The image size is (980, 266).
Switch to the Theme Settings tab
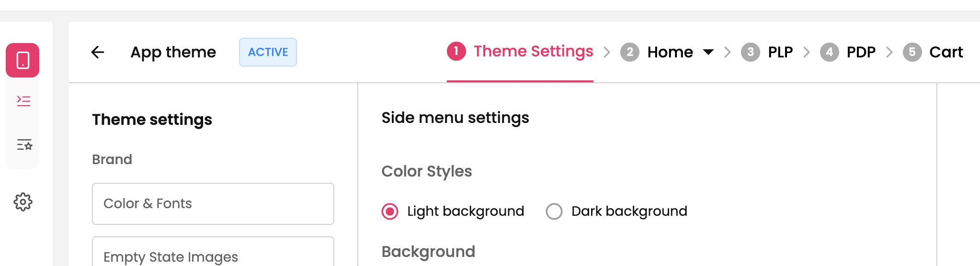(x=533, y=51)
